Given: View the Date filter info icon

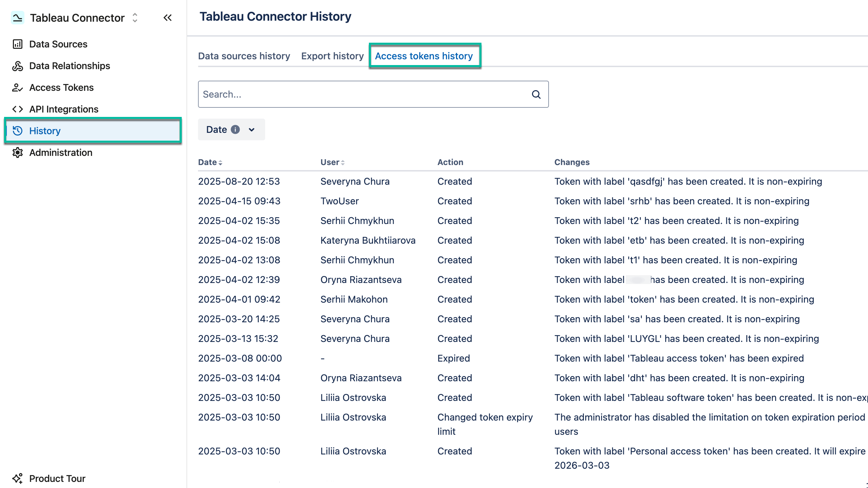Looking at the screenshot, I should click(236, 129).
